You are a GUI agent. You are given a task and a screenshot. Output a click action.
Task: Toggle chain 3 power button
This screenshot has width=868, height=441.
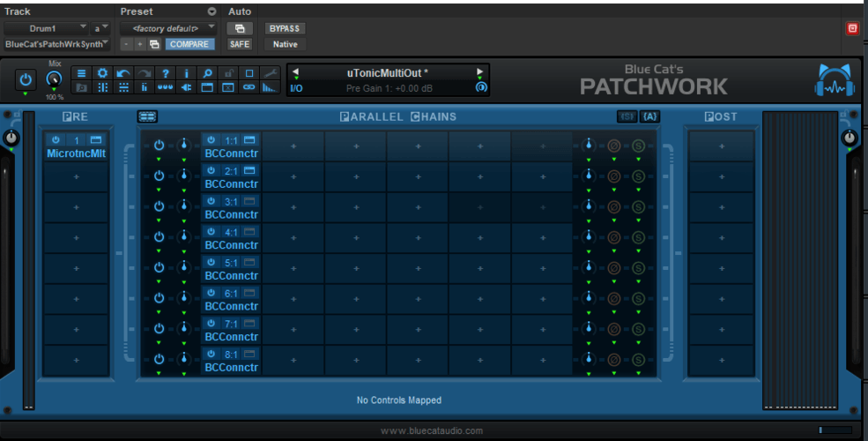pos(159,206)
